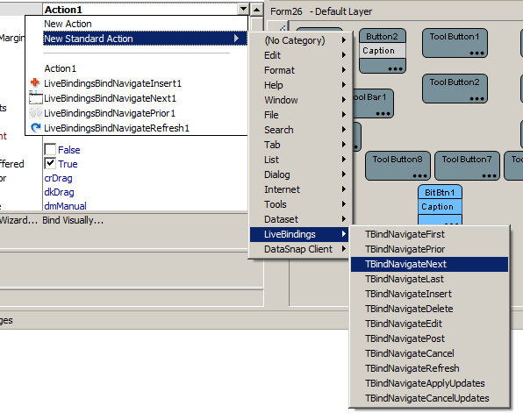Click the icon beside LiveBindingsBindNavigateNext1
Viewport: 523px width, 420px height.
coord(36,97)
